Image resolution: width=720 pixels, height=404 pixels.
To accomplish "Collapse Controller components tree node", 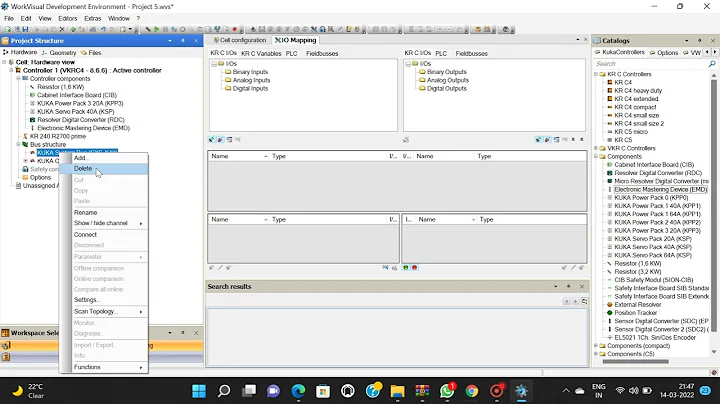I will (18, 79).
